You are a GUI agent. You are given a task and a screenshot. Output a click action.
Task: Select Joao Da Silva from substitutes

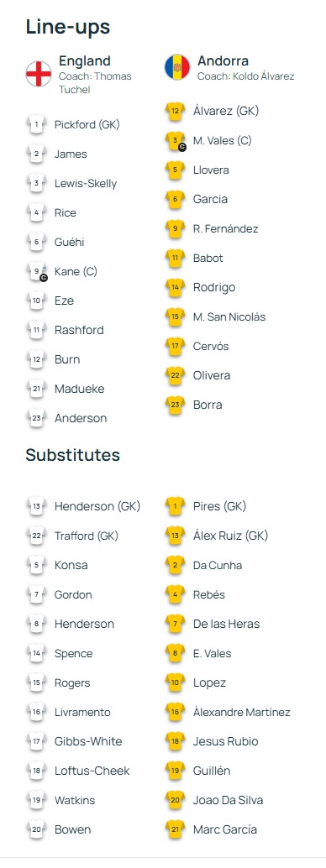click(228, 800)
